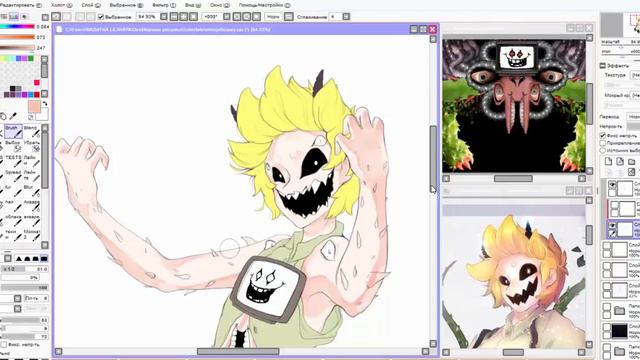
Task: Select the TESTS brush
Action: coord(13,161)
